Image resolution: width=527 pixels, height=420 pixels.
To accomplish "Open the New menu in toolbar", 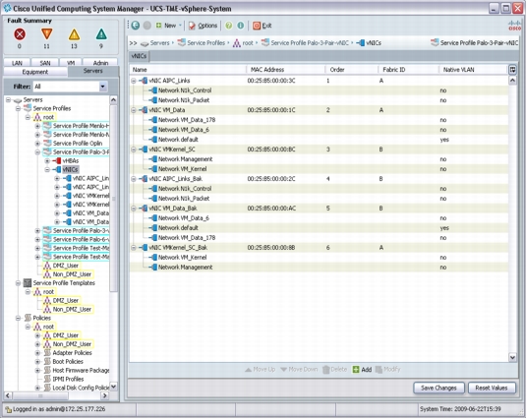I will 168,26.
